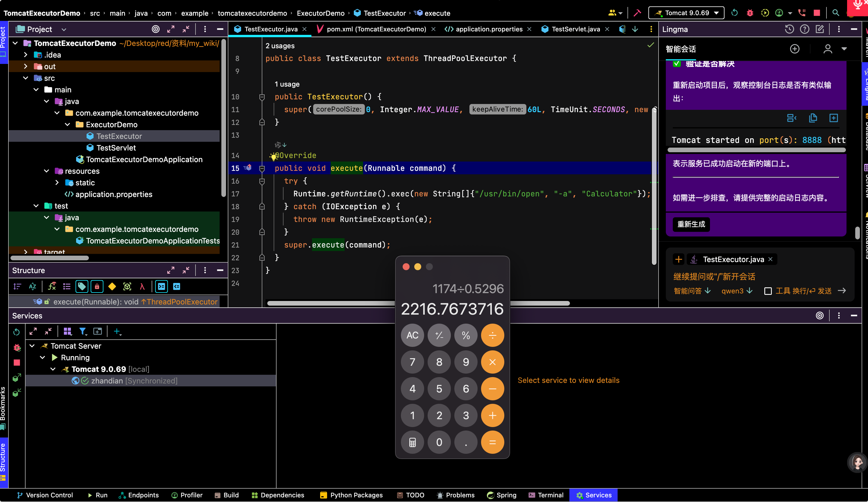Start new Lingma conversation with plus circle
The image size is (868, 502).
pyautogui.click(x=795, y=49)
